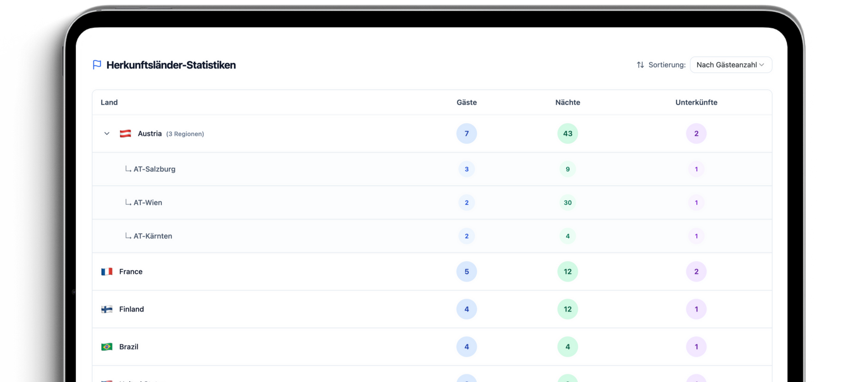This screenshot has height=382, width=868.
Task: Click AT-Kärnten's nights value 4
Action: coord(568,236)
